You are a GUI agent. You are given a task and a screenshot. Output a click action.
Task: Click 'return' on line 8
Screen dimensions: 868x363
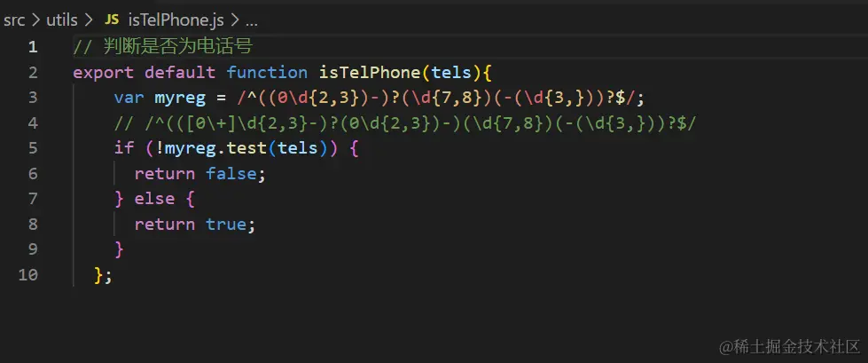[x=164, y=225]
